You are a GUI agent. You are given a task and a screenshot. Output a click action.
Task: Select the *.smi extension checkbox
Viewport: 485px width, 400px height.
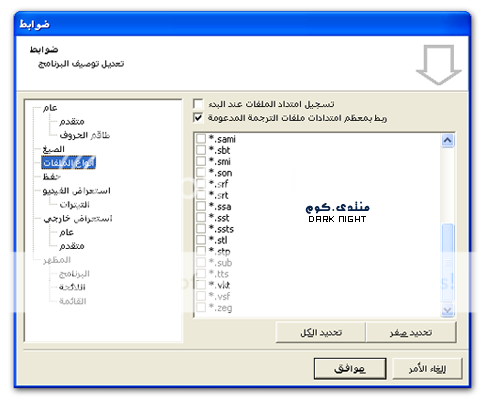[x=201, y=161]
